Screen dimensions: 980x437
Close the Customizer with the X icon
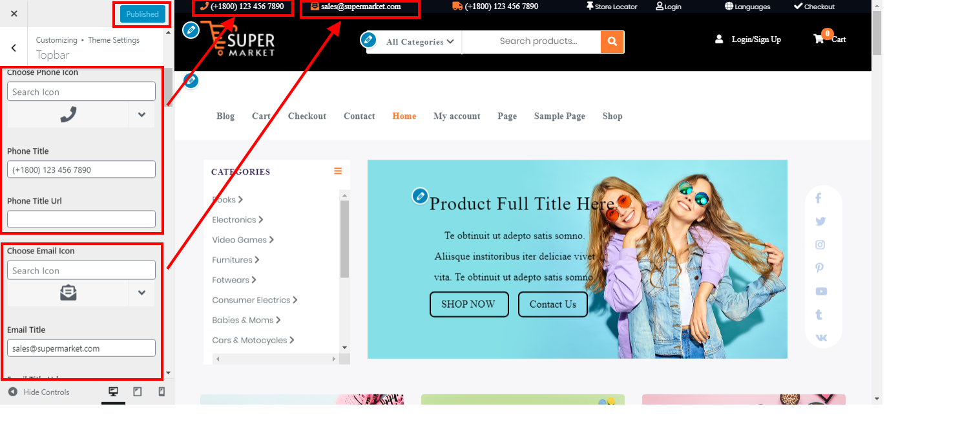[x=14, y=14]
